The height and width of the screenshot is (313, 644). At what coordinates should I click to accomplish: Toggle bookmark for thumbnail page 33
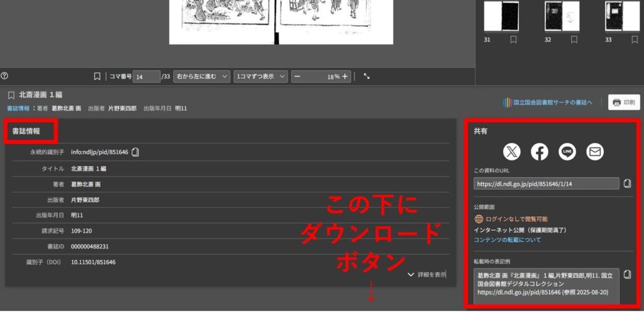click(x=635, y=40)
